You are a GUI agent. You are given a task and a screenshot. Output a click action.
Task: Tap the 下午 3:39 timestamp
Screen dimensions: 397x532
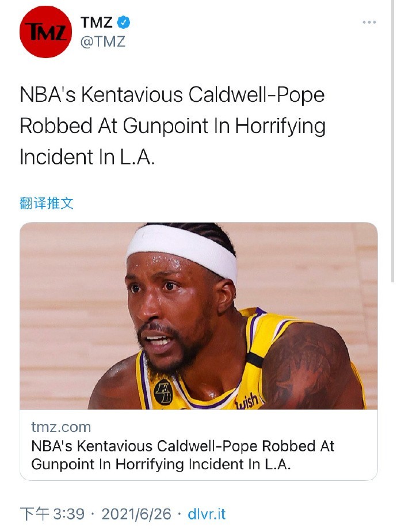tap(52, 514)
